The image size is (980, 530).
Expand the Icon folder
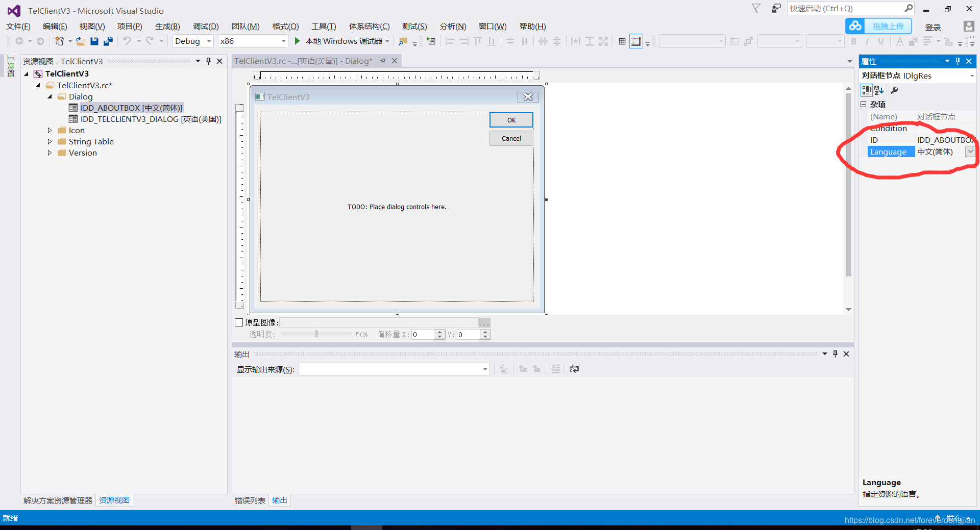coord(50,130)
